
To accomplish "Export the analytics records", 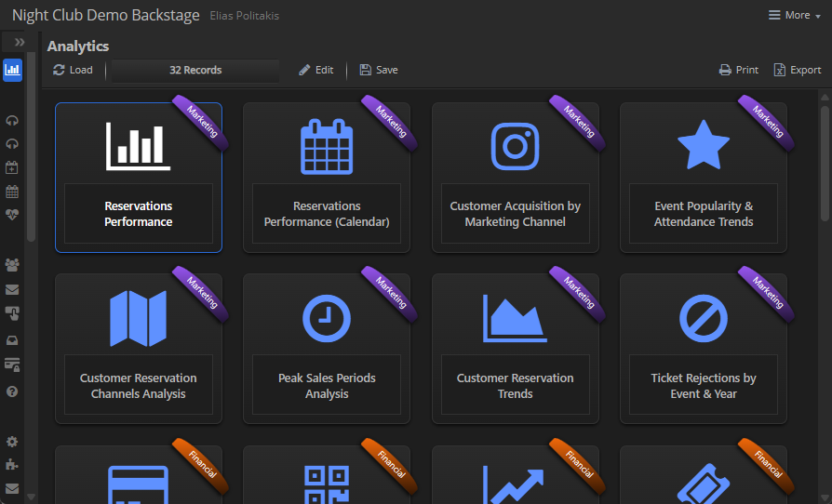I will (798, 70).
